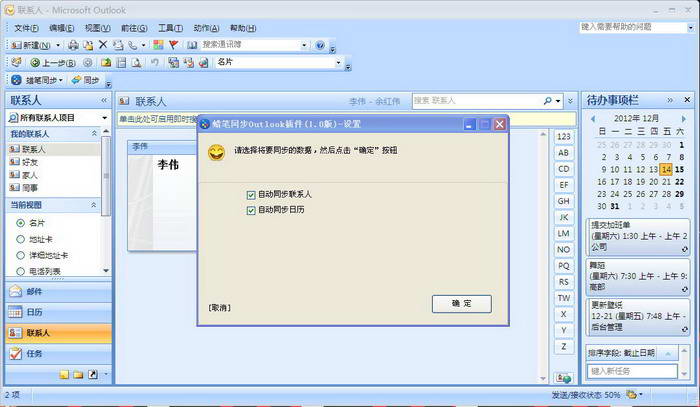
Task: Click the Back (上一步) button
Action: (53, 63)
